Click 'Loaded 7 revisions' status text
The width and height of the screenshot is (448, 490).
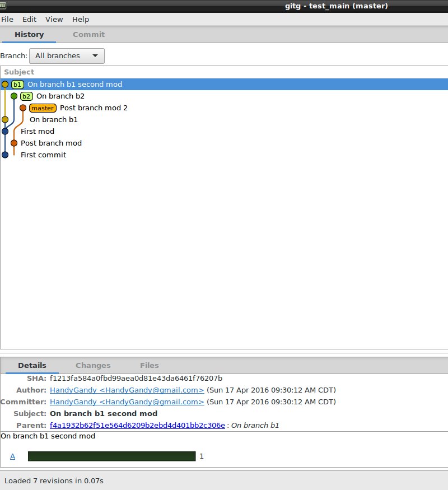[54, 481]
